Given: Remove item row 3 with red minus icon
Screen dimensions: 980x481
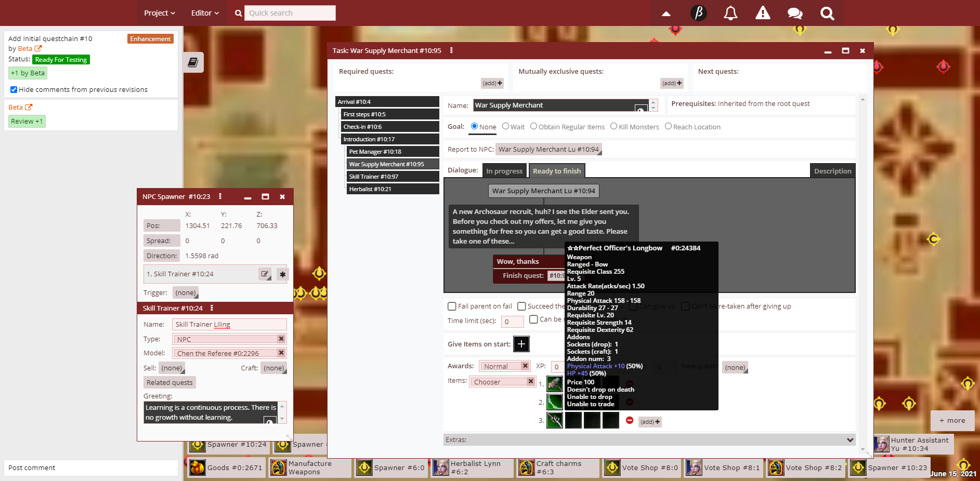Looking at the screenshot, I should pyautogui.click(x=630, y=420).
